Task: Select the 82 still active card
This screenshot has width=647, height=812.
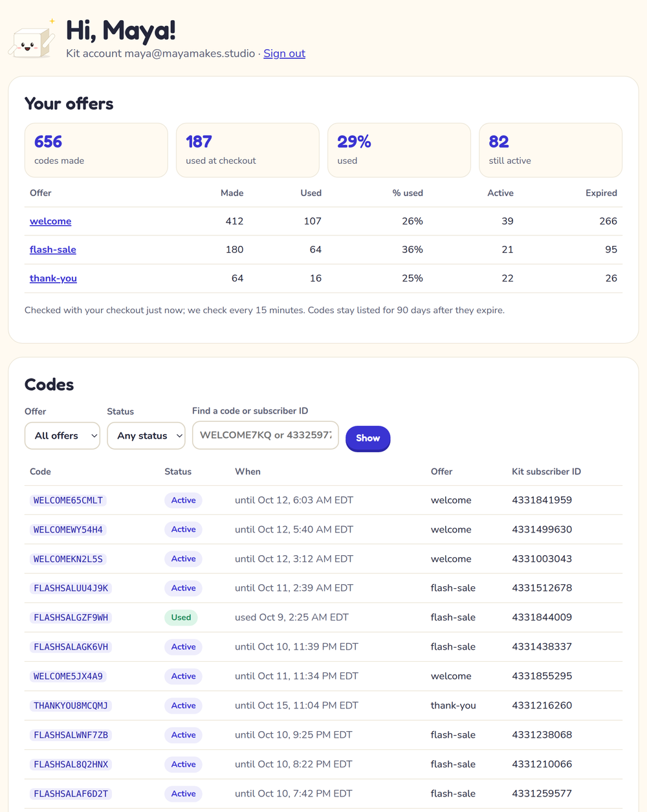Action: pyautogui.click(x=551, y=150)
